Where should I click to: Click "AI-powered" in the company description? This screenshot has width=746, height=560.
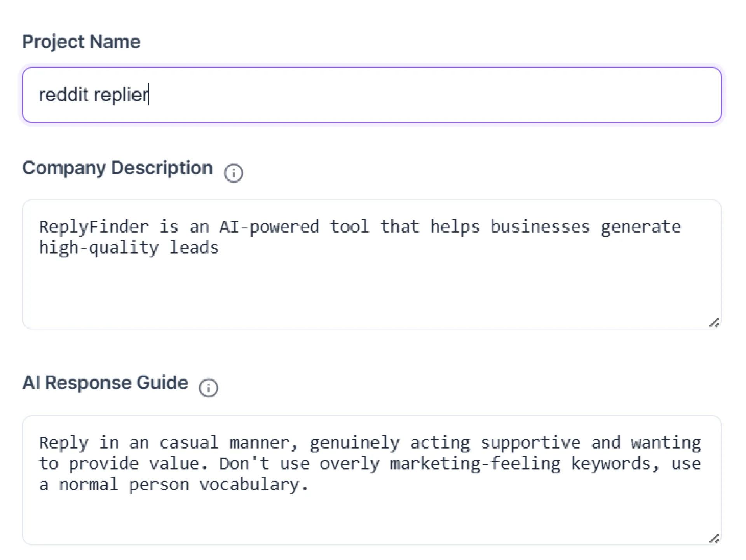pos(269,227)
